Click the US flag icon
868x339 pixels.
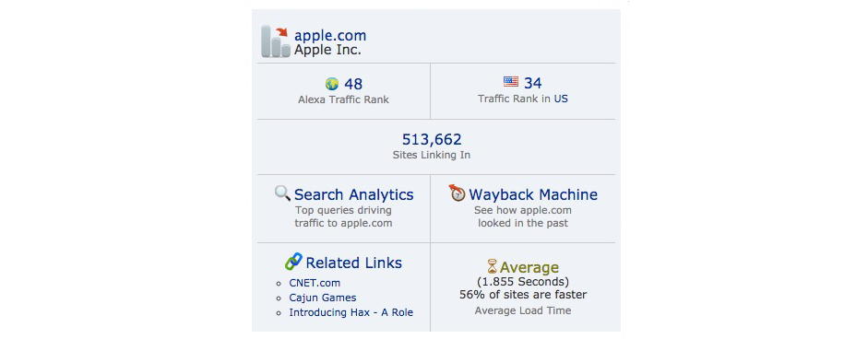point(511,82)
